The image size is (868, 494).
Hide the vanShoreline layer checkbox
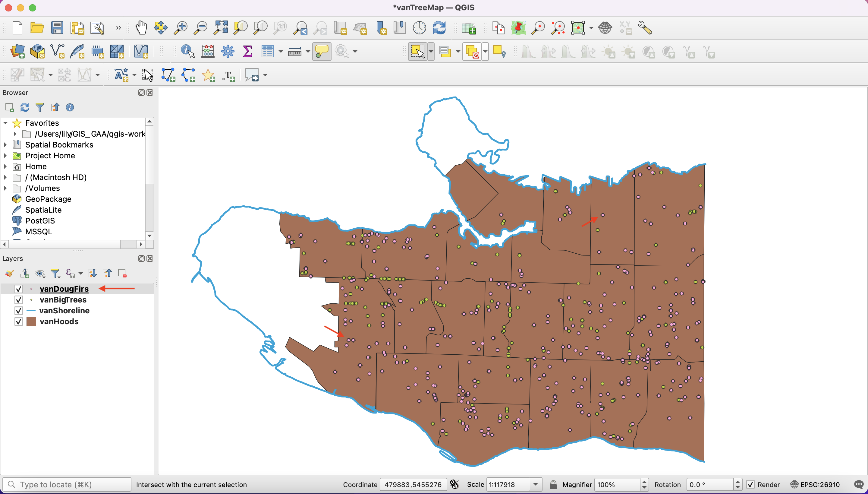19,310
